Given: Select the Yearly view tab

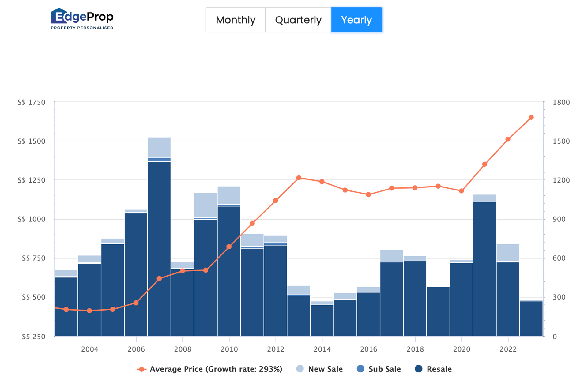Looking at the screenshot, I should point(356,20).
